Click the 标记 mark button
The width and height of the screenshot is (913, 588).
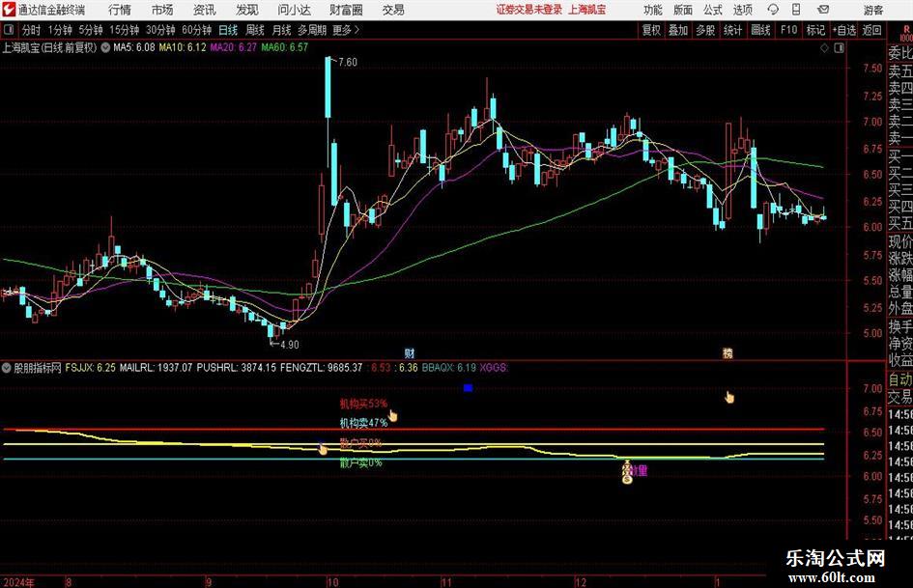(815, 30)
